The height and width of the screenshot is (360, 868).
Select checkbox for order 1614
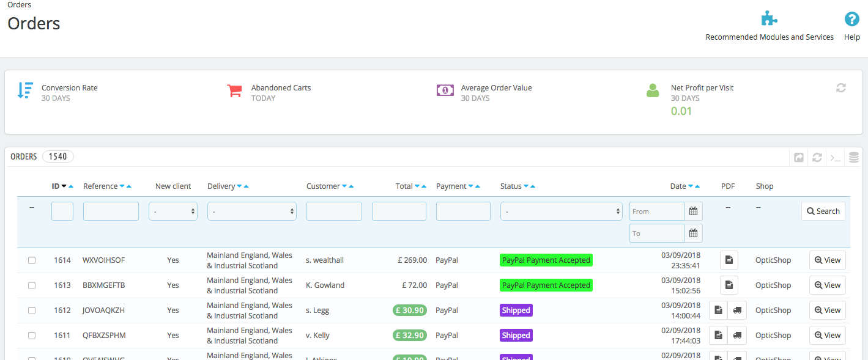(x=32, y=260)
